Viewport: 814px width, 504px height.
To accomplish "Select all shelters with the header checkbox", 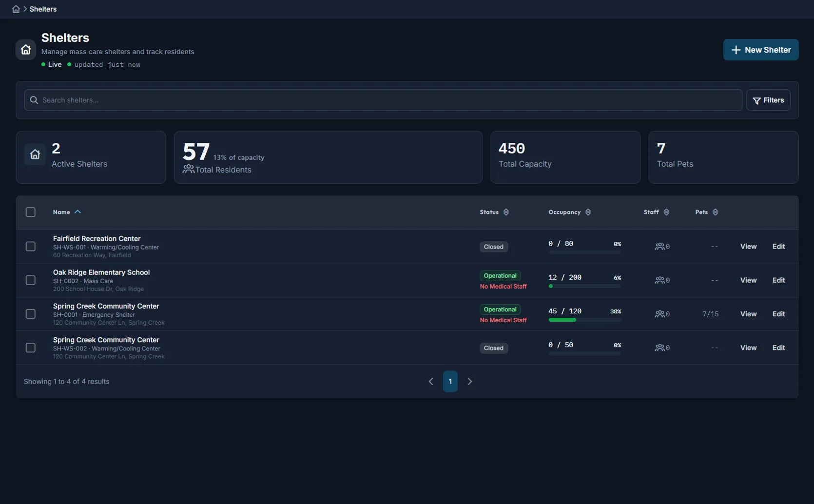I will [x=31, y=212].
